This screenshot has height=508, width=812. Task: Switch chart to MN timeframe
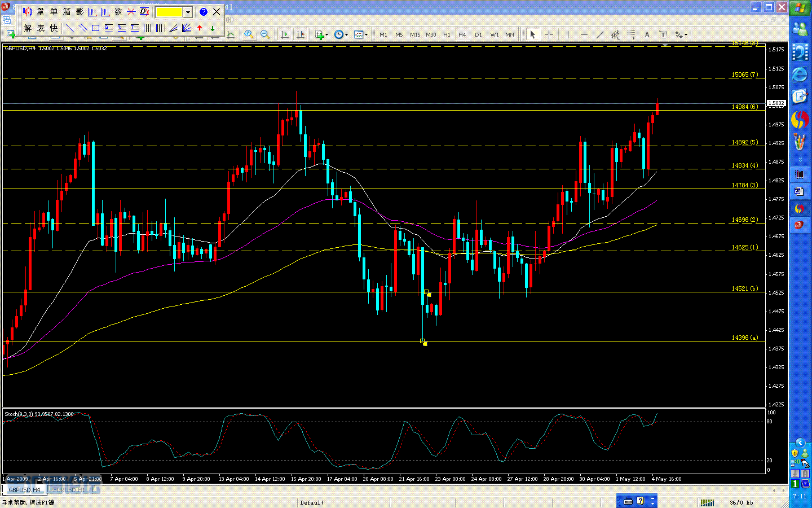point(510,34)
